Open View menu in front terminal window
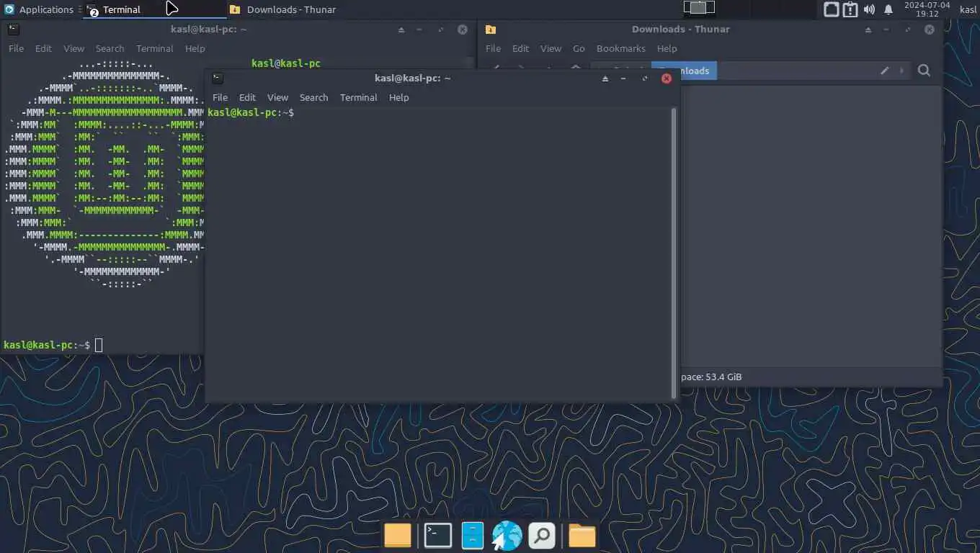 [x=277, y=97]
